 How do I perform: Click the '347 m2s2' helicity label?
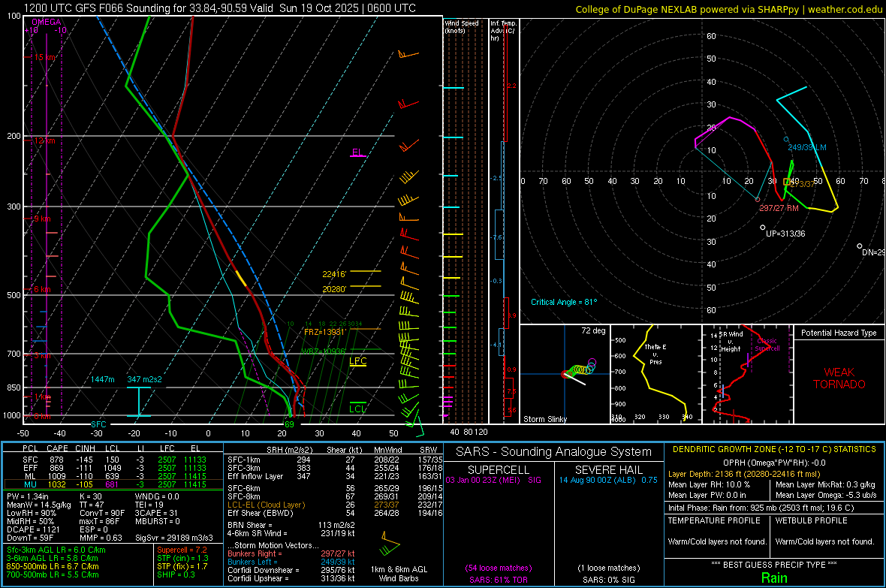click(144, 379)
